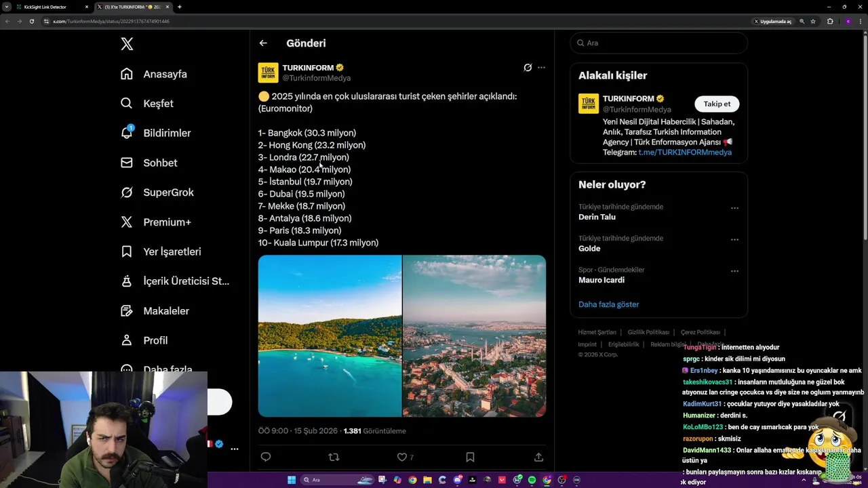868x488 pixels.
Task: Reload the page
Action: point(31,21)
